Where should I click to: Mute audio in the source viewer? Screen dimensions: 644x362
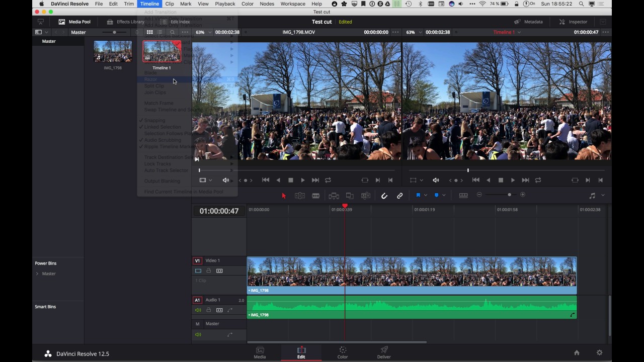point(226,180)
